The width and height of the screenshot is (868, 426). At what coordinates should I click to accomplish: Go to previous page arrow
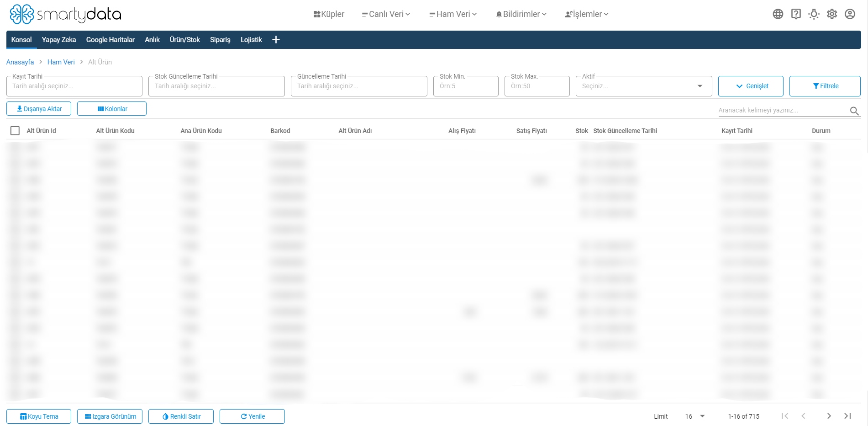point(804,416)
